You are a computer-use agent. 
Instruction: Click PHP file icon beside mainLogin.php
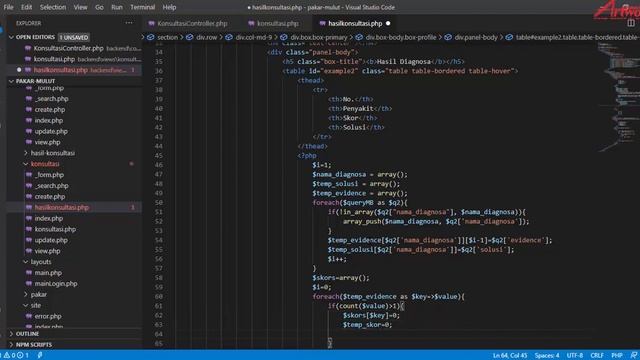coord(29,284)
